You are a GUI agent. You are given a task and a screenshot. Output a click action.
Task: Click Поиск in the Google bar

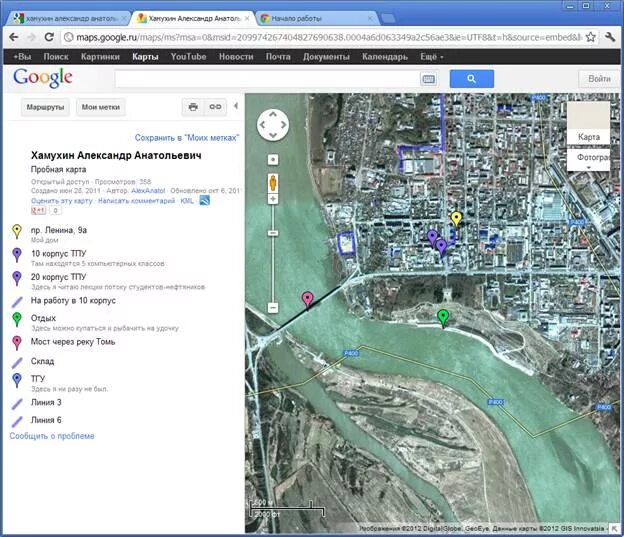(56, 57)
